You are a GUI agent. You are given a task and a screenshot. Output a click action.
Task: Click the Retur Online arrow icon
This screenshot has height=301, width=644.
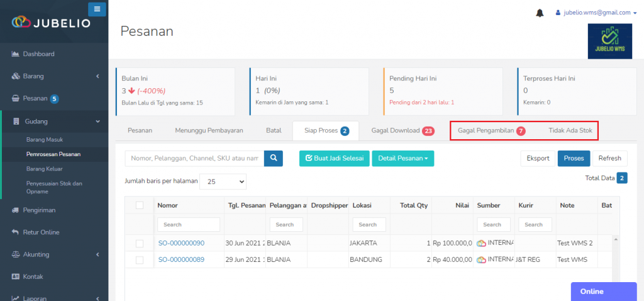pyautogui.click(x=16, y=232)
